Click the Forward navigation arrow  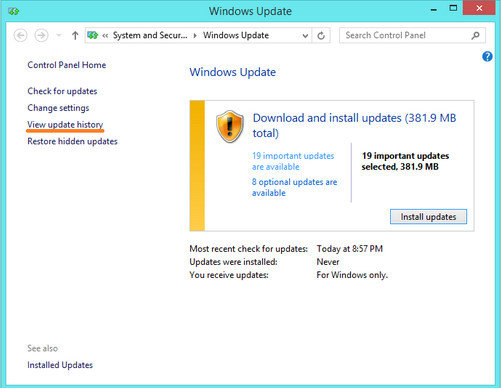tap(41, 35)
